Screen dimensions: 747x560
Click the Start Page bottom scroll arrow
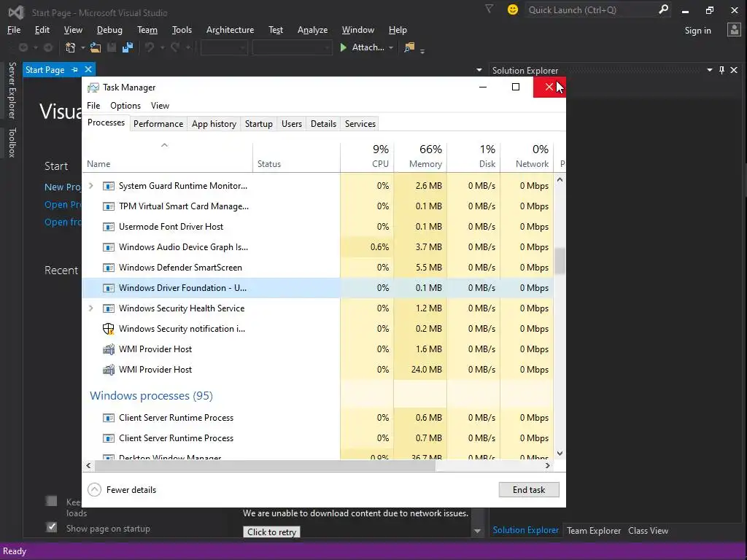coord(477,531)
